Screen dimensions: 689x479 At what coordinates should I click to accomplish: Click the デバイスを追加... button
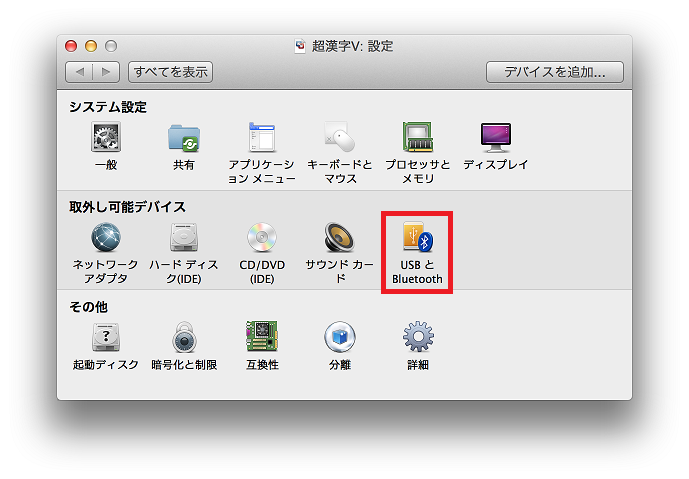coord(554,72)
